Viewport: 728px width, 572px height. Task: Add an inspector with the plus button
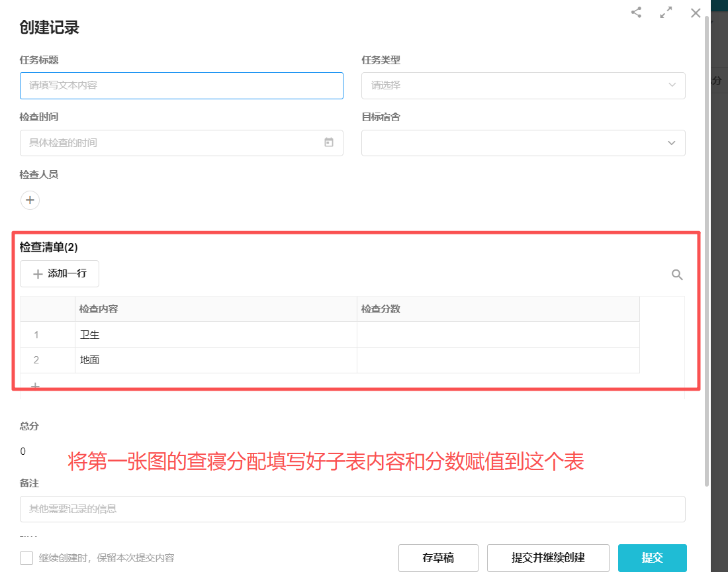[x=30, y=200]
